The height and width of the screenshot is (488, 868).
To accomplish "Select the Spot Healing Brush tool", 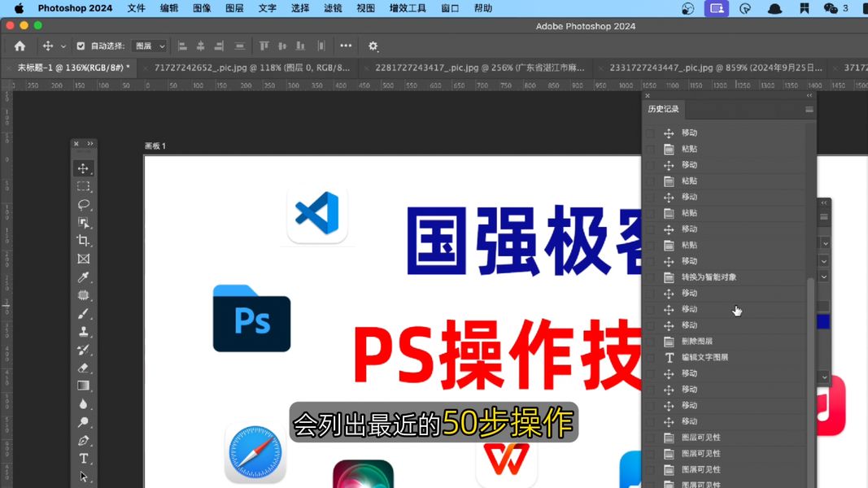I will [x=83, y=295].
